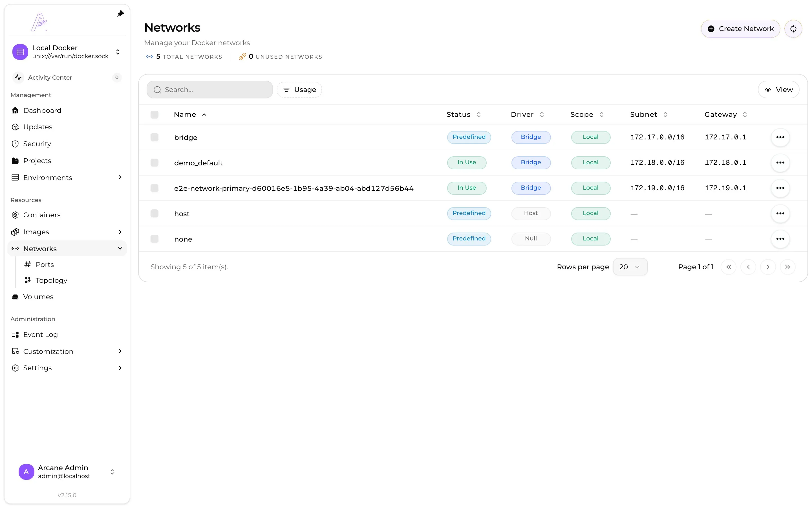The width and height of the screenshot is (812, 508).
Task: Go to Dashboard
Action: [x=67, y=110]
